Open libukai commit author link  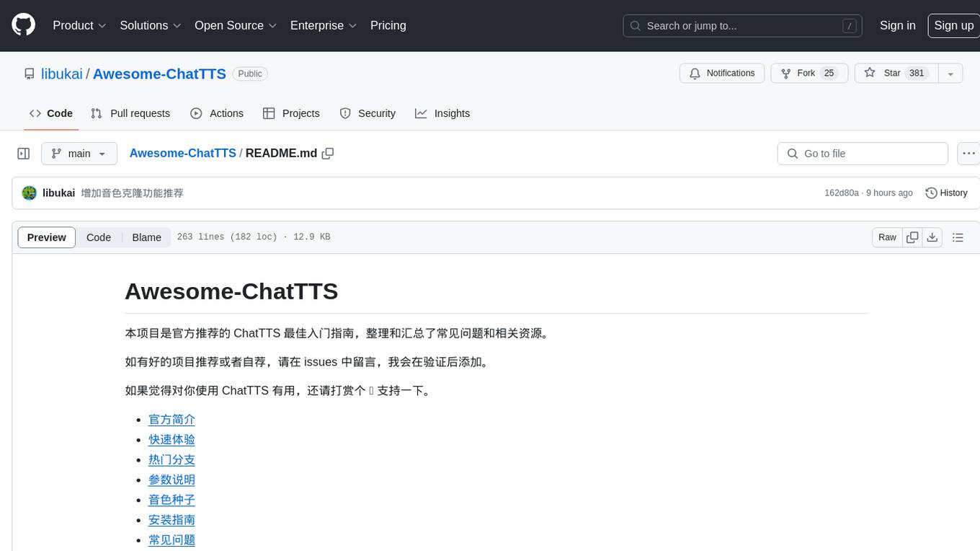point(59,193)
